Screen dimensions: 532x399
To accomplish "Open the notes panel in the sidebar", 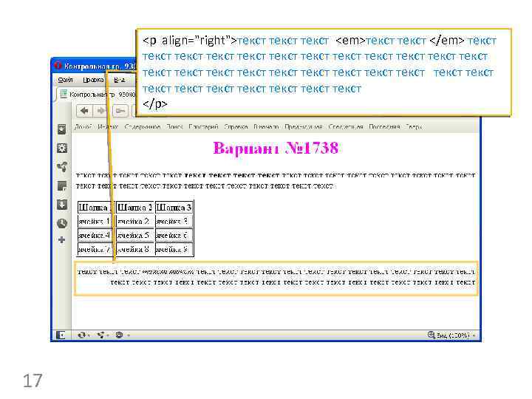I will (x=62, y=185).
